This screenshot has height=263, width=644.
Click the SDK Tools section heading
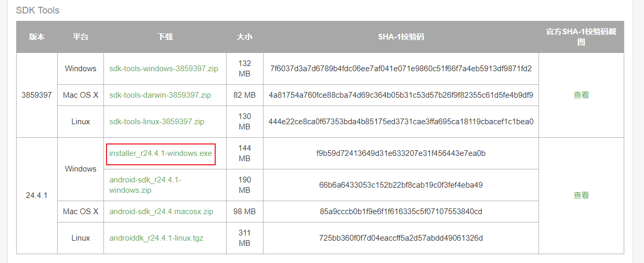pos(37,10)
